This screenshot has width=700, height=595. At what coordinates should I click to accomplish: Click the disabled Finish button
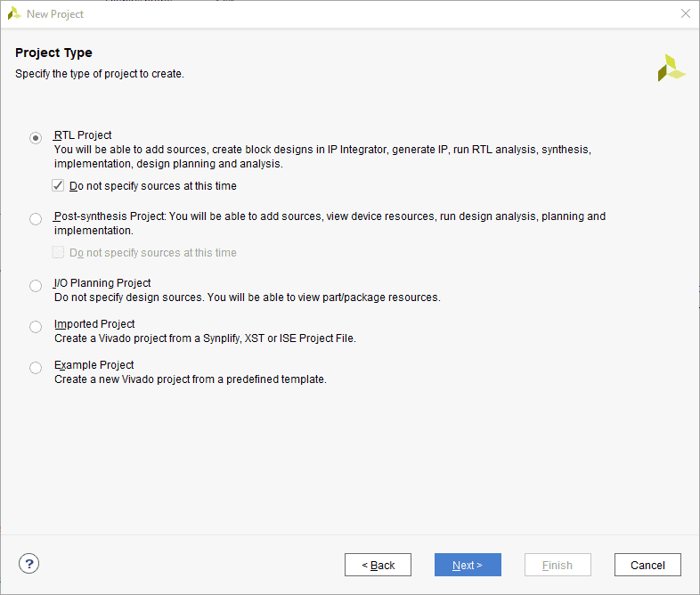pos(558,565)
